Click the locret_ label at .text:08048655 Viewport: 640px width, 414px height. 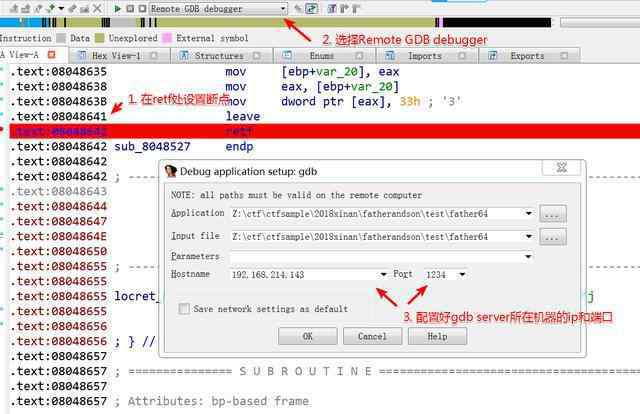coord(136,296)
